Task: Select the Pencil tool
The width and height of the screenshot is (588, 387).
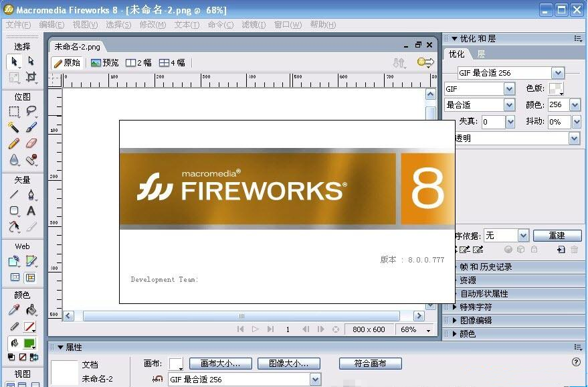Action: tap(14, 143)
